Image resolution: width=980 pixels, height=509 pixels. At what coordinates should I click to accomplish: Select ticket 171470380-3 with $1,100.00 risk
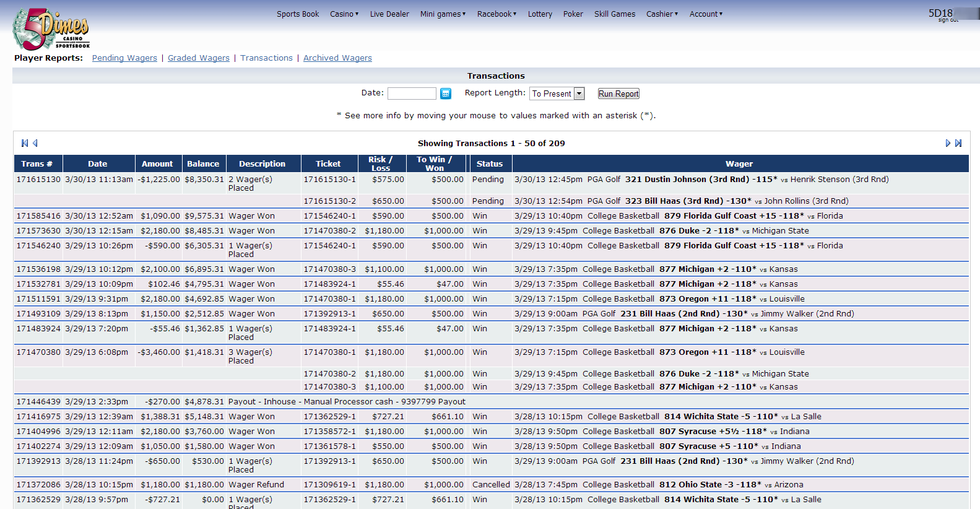pyautogui.click(x=330, y=387)
